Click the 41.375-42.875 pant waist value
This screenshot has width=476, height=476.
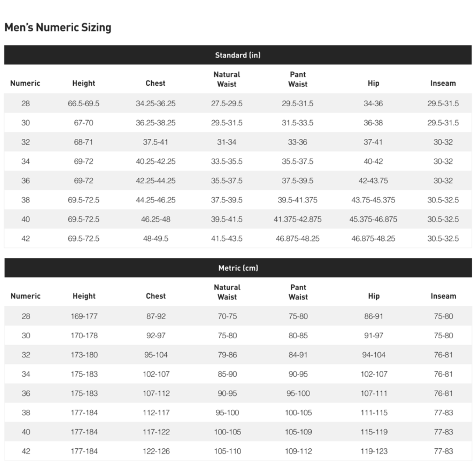click(x=298, y=219)
